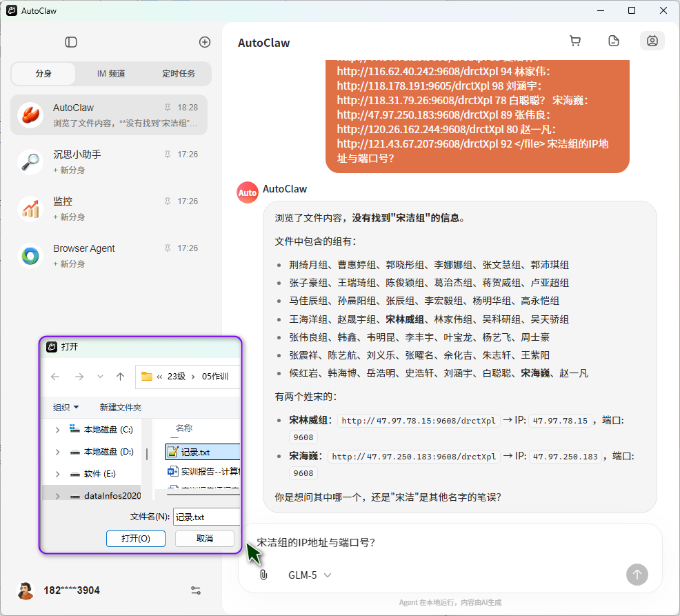Switch to the IM 频道 tab

click(x=111, y=73)
